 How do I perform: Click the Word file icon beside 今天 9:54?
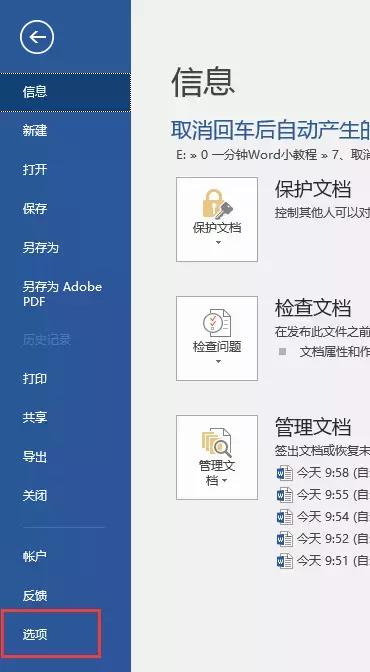tap(285, 517)
